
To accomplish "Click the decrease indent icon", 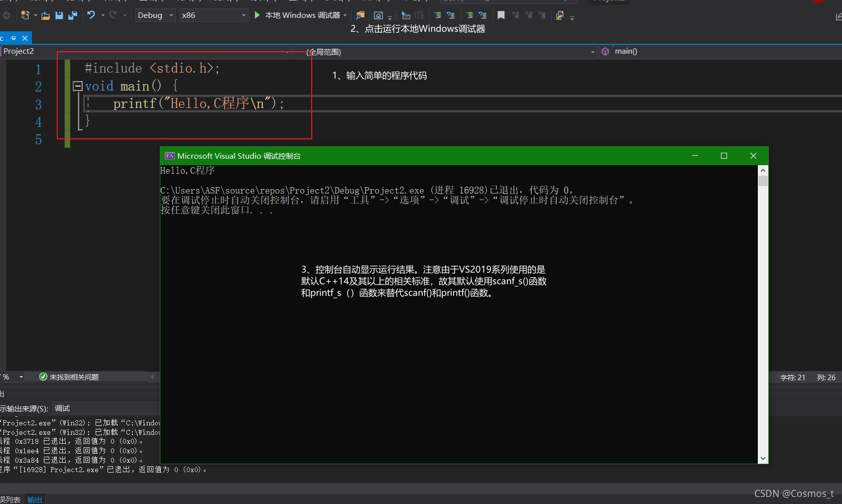I will [x=438, y=15].
